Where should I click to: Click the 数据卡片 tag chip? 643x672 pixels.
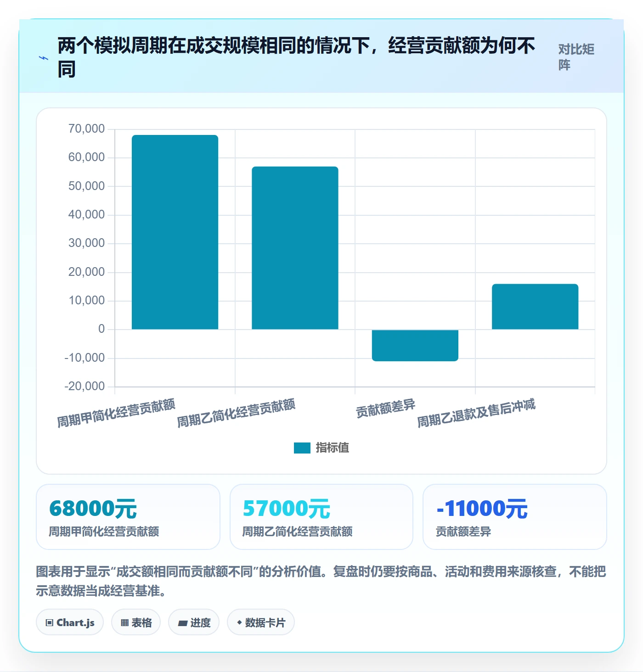pos(261,622)
